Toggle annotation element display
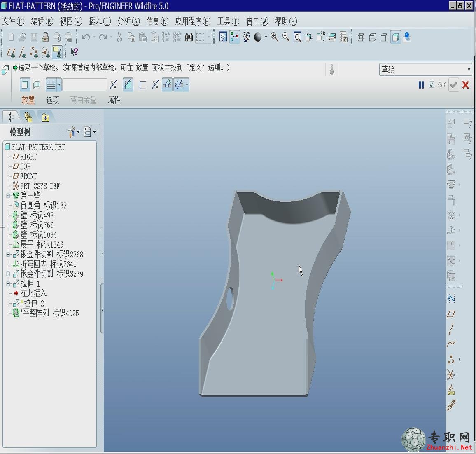The width and height of the screenshot is (476, 454). [57, 52]
